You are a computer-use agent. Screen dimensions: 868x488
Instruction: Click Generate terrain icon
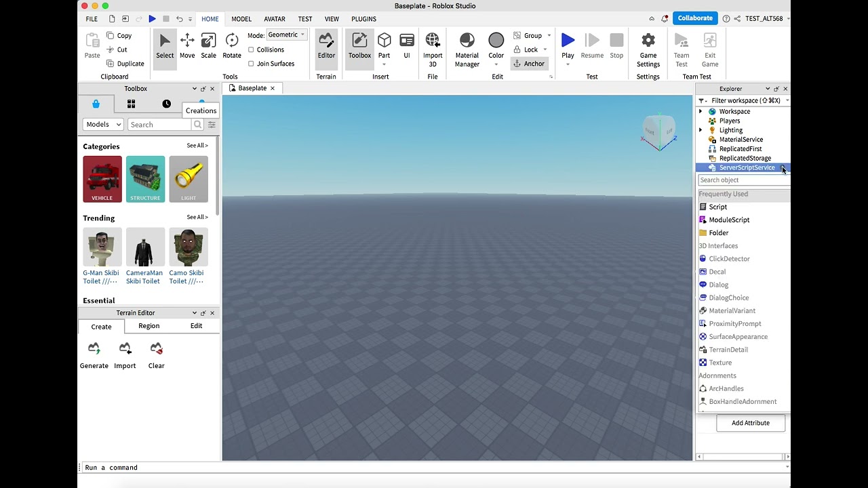pyautogui.click(x=94, y=355)
